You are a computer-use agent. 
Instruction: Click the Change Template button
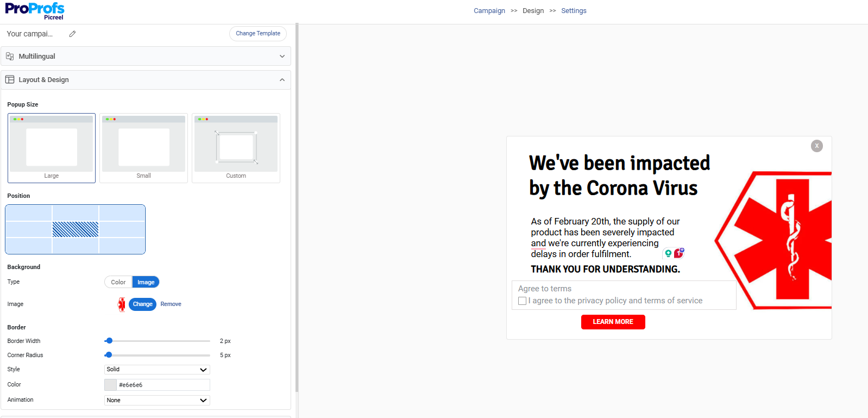257,33
